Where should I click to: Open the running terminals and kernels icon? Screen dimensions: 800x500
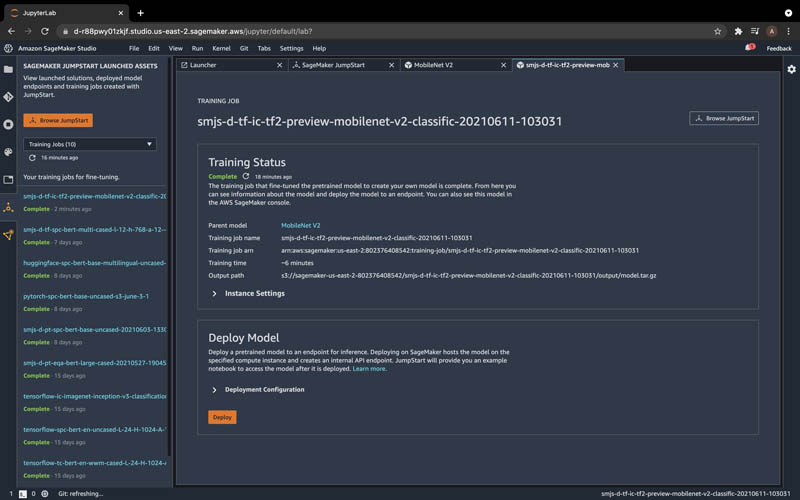tap(8, 124)
